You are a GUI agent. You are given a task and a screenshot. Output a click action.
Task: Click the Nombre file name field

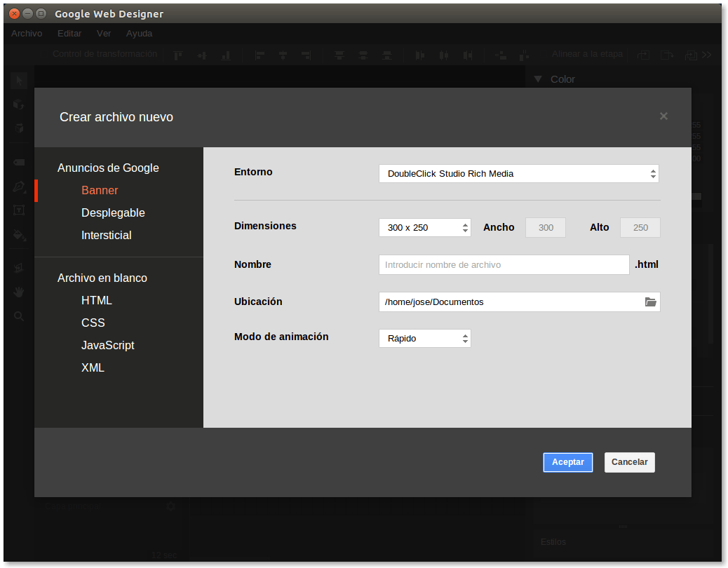(504, 265)
